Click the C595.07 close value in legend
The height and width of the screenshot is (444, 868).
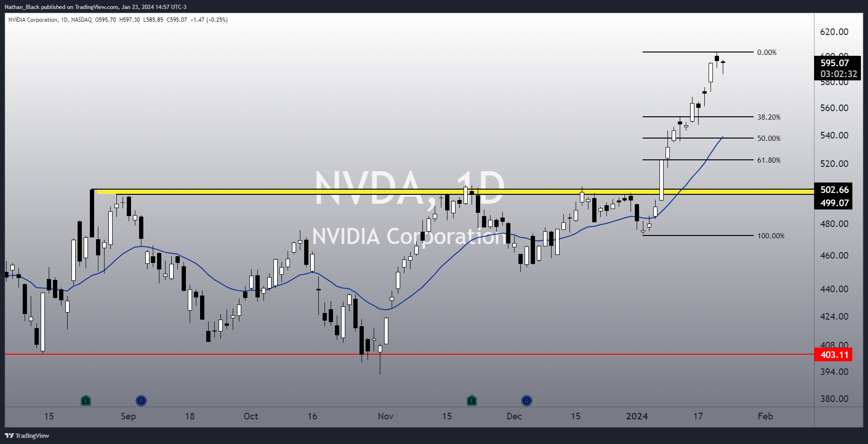coord(177,20)
